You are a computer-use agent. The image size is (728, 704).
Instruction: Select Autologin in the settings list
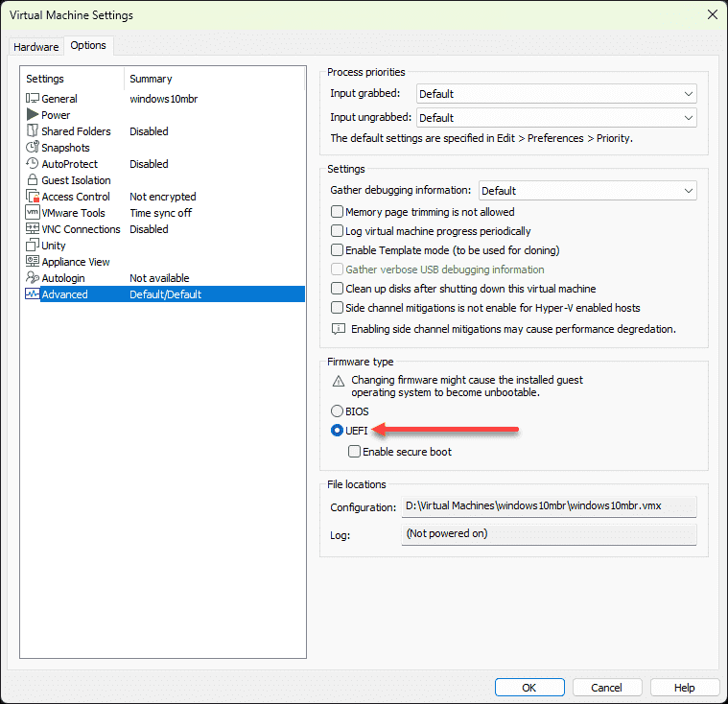[165, 278]
